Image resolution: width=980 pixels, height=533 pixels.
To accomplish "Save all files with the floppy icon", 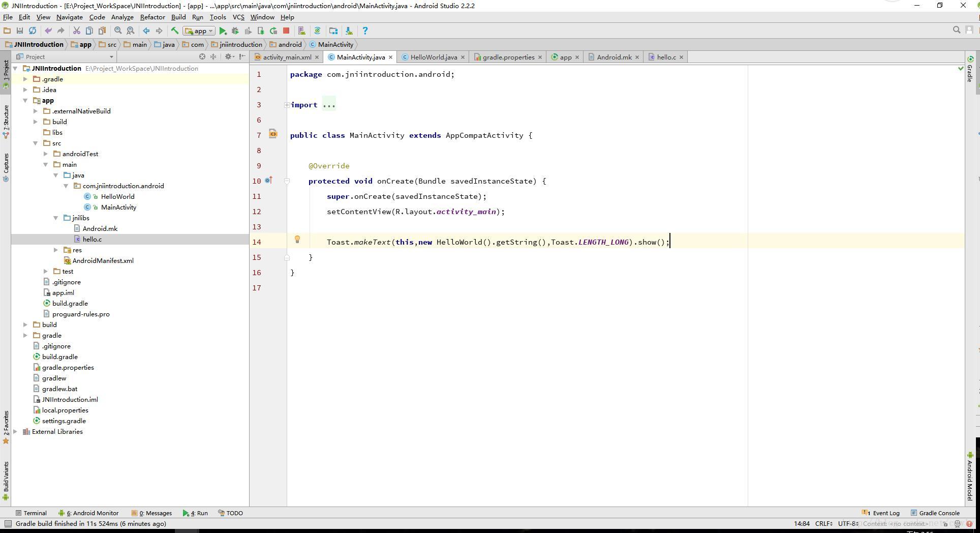I will 20,31.
